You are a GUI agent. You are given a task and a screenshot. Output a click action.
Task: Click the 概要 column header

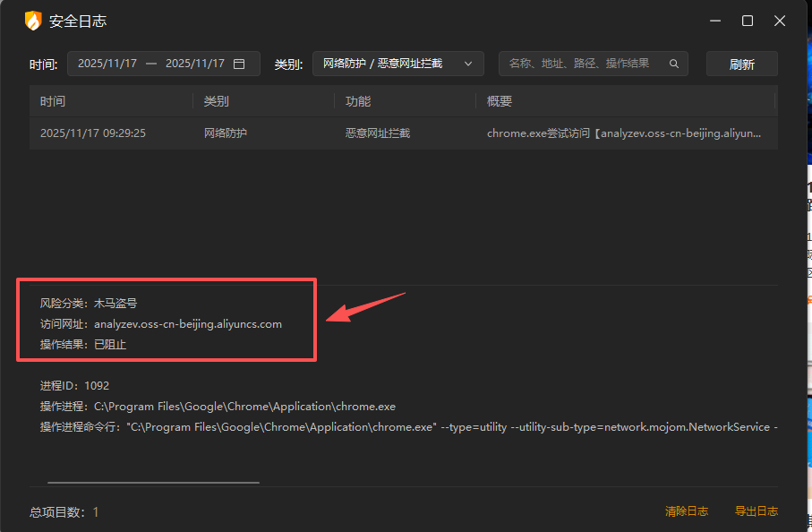click(x=500, y=101)
